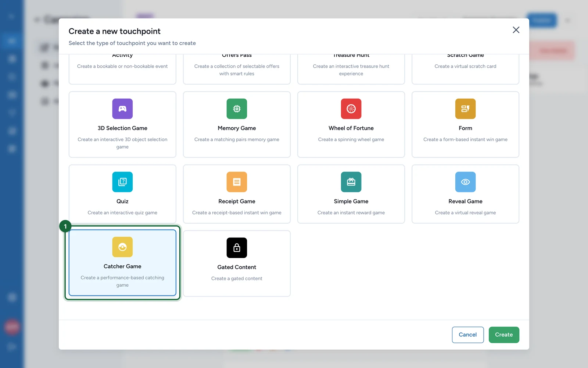This screenshot has height=368, width=588.
Task: Click the Gated Content lock icon
Action: click(x=237, y=248)
